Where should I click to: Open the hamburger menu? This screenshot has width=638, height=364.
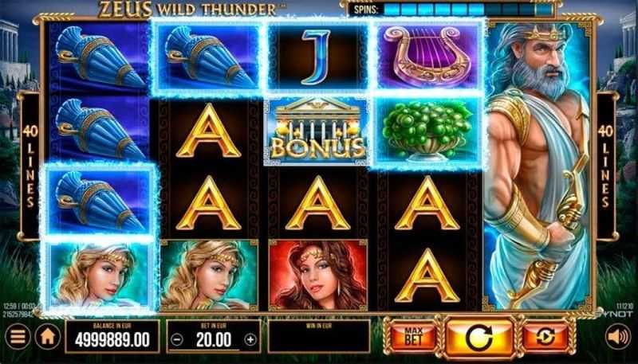point(18,337)
